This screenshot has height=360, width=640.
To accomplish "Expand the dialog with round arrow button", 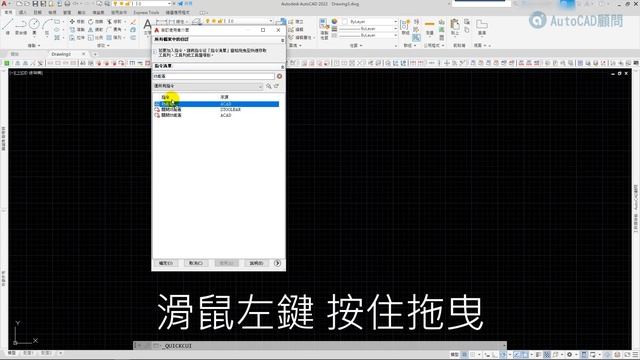I will click(x=277, y=263).
